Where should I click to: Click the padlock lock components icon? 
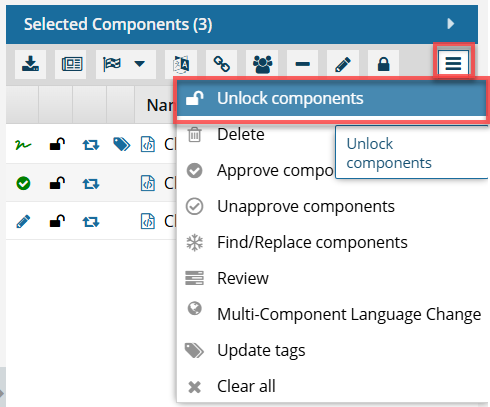pyautogui.click(x=383, y=64)
